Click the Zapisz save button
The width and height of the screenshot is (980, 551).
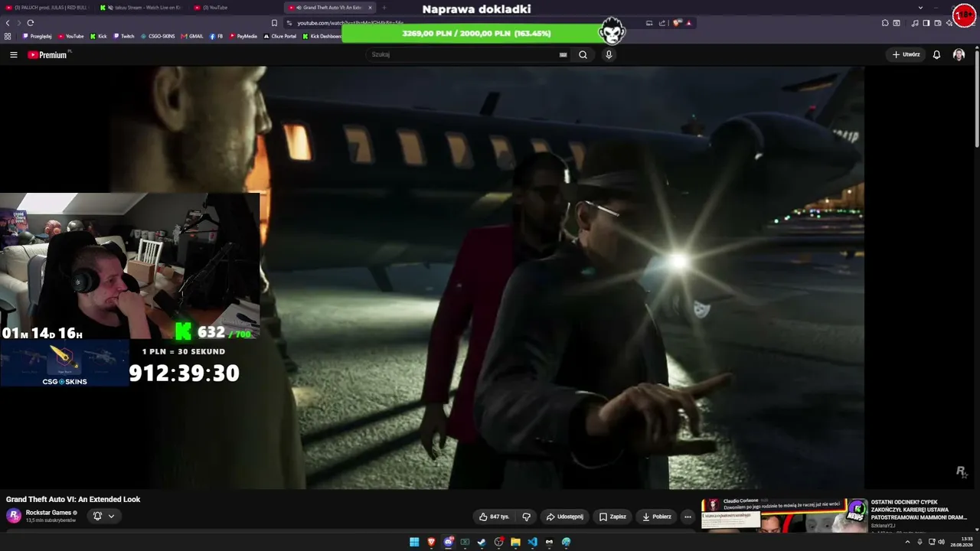click(x=613, y=517)
